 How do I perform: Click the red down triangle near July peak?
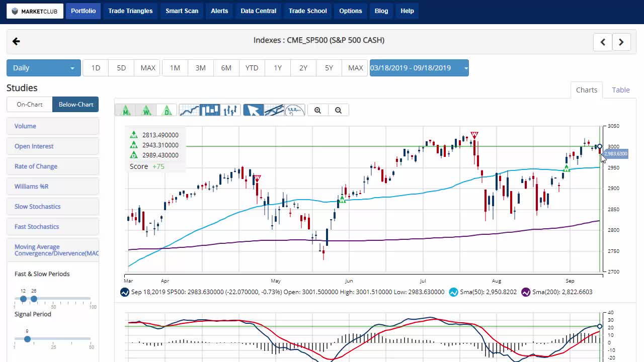474,135
